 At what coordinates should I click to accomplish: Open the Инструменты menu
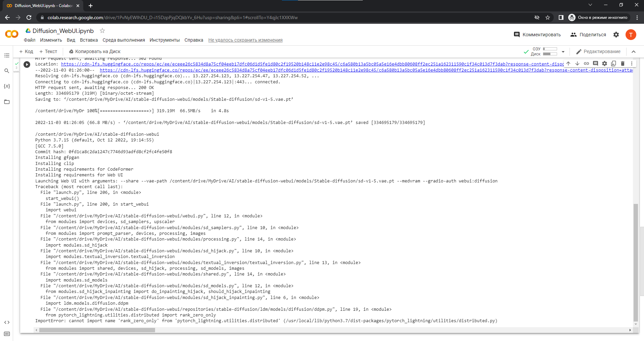[x=164, y=40]
